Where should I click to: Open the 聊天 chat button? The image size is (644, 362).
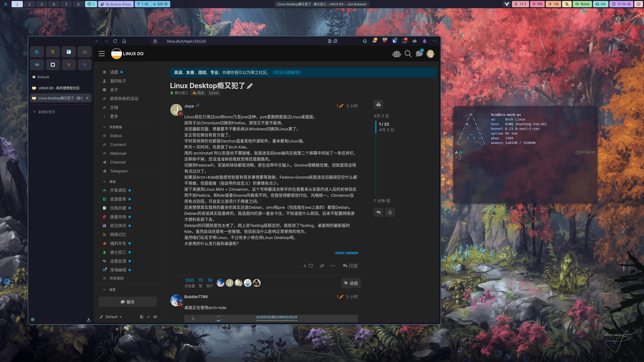(x=127, y=302)
